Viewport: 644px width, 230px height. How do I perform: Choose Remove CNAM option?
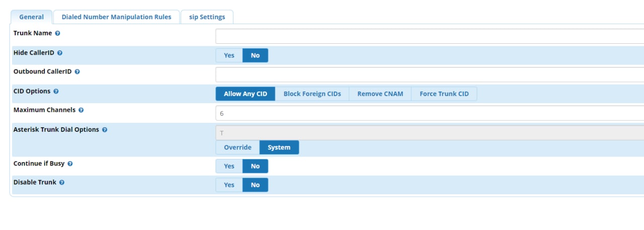click(x=380, y=94)
